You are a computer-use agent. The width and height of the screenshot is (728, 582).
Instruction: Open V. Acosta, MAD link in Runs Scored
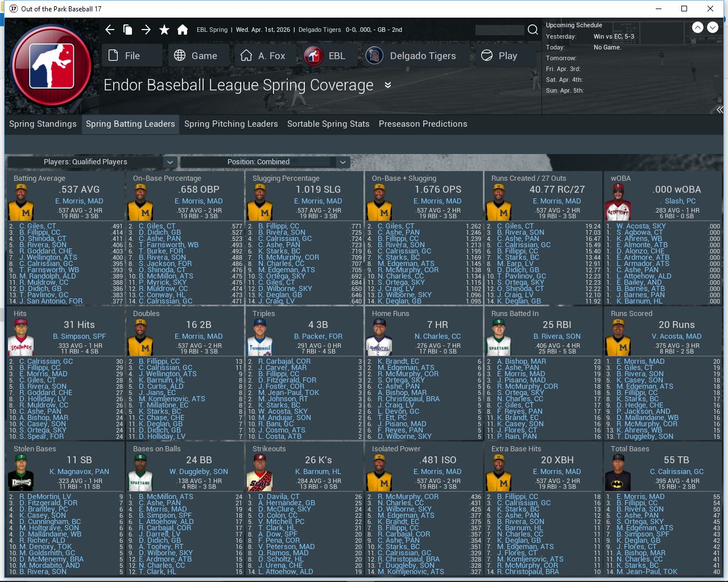click(676, 336)
